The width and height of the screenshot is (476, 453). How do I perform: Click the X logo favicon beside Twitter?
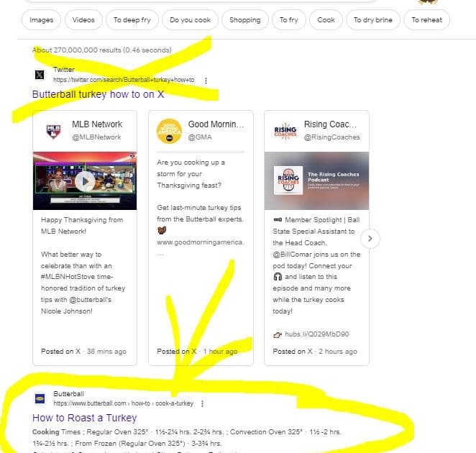[40, 74]
